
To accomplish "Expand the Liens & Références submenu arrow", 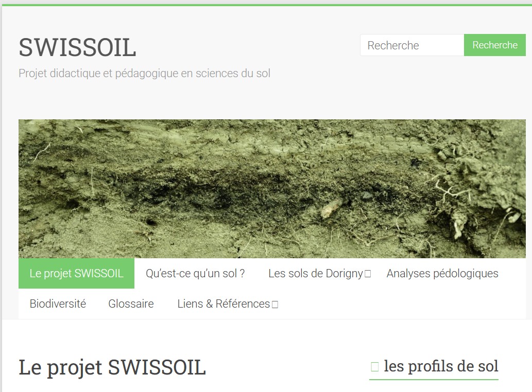I will (275, 304).
